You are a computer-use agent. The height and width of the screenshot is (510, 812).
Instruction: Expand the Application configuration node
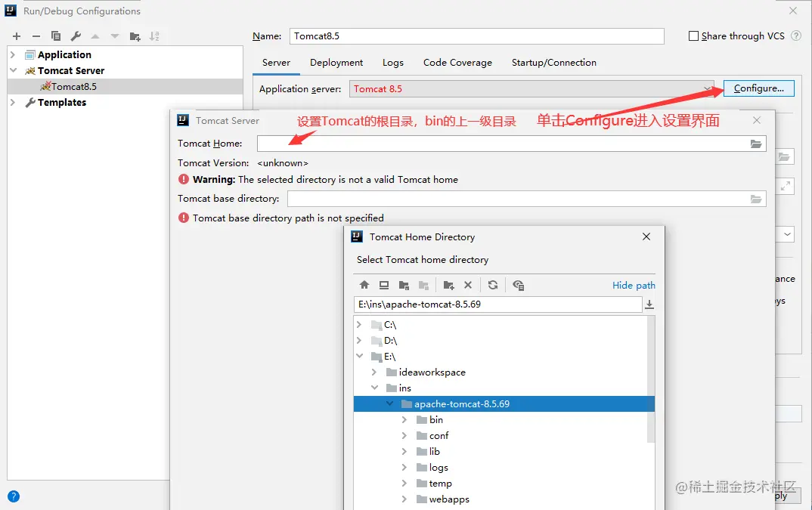pos(13,54)
